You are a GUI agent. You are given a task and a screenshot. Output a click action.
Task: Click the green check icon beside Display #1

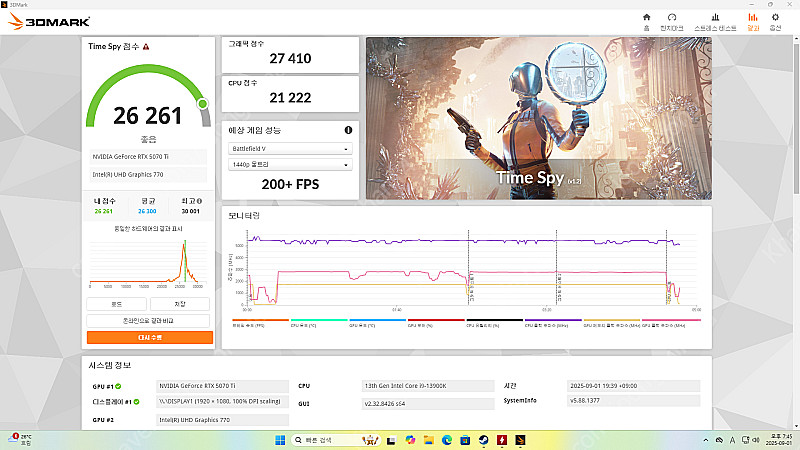[x=136, y=402]
